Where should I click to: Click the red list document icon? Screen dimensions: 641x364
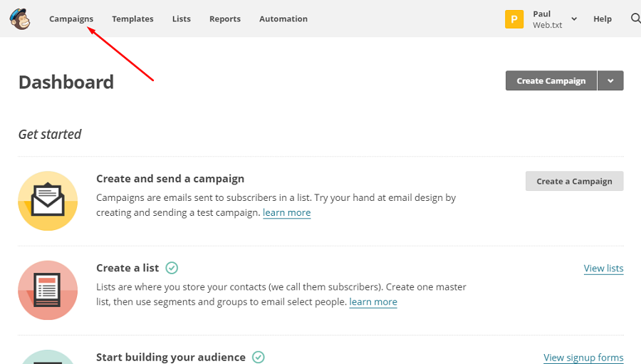point(48,290)
